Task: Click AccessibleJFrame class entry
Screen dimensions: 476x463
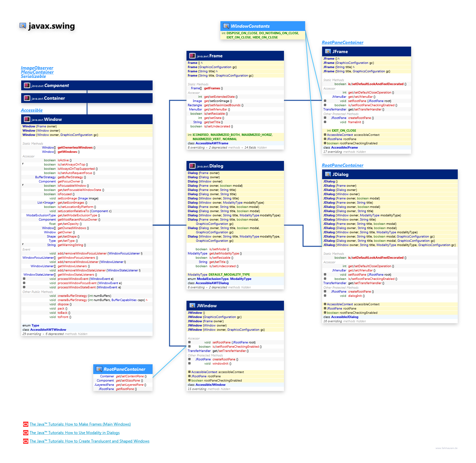Action: [344, 148]
